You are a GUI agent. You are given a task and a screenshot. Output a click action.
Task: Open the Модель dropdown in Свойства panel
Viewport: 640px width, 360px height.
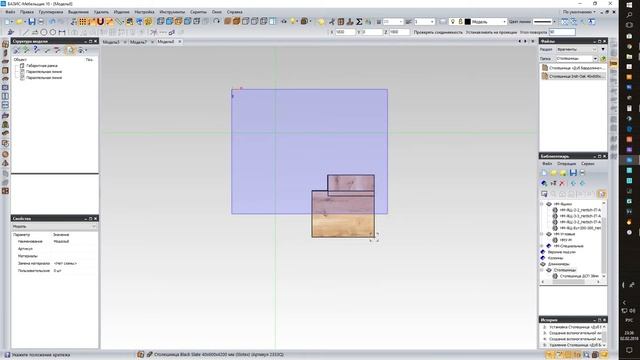point(54,226)
